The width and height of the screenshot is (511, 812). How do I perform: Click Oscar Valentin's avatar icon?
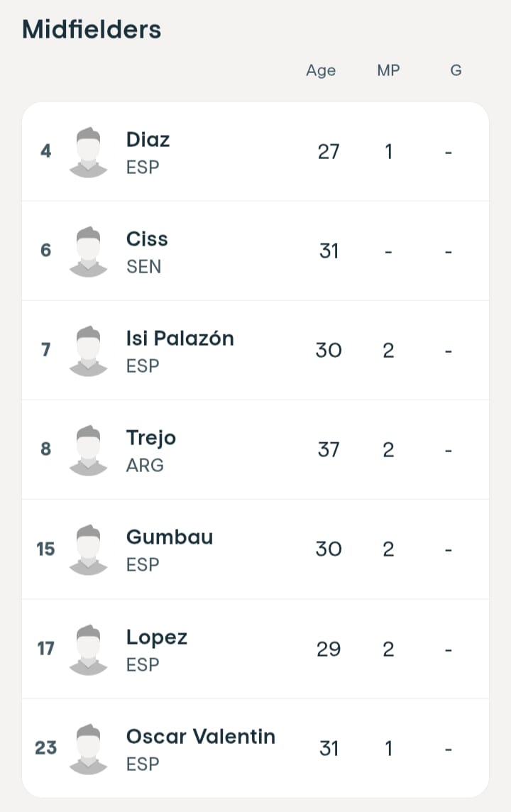(88, 748)
